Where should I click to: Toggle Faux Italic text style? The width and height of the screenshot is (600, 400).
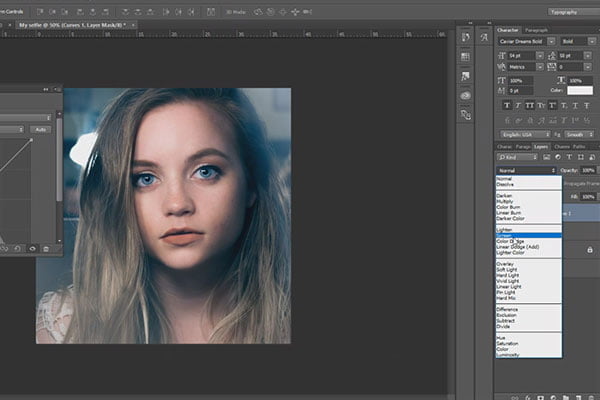tap(518, 106)
